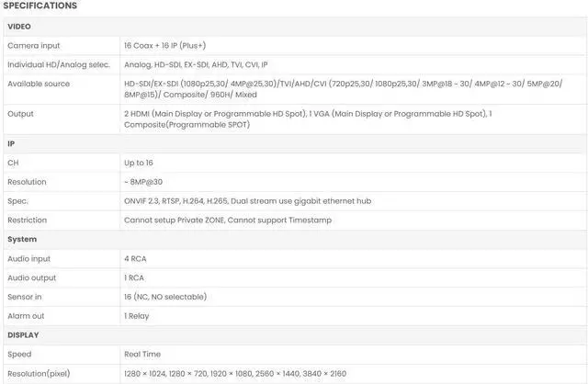The width and height of the screenshot is (588, 384).
Task: Select the VIDEO section header
Action: (19, 27)
